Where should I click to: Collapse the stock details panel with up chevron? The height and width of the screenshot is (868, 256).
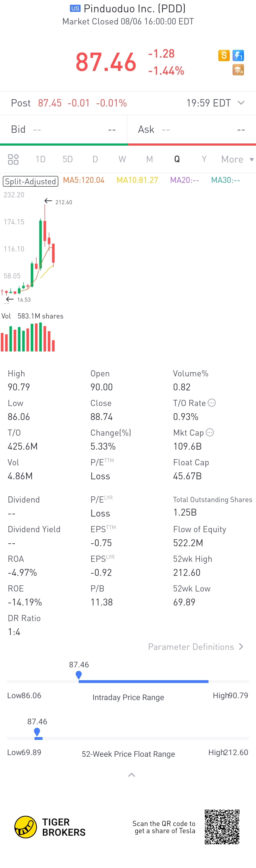pyautogui.click(x=131, y=775)
